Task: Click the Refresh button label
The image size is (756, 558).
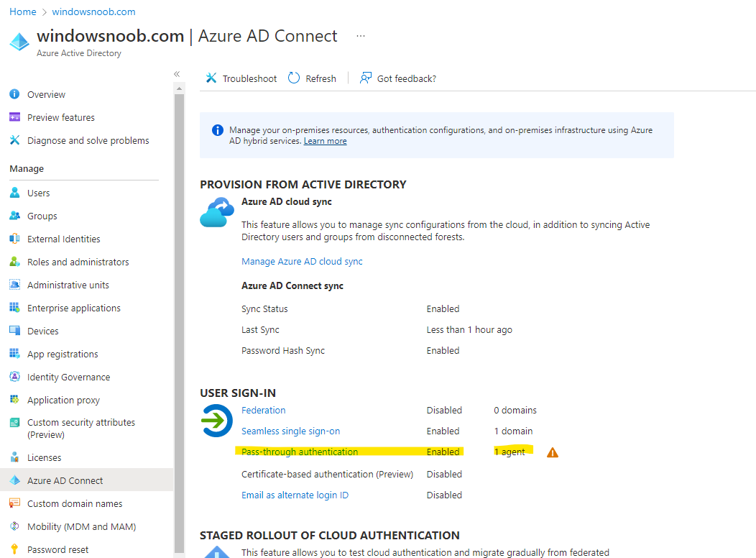Action: (321, 78)
